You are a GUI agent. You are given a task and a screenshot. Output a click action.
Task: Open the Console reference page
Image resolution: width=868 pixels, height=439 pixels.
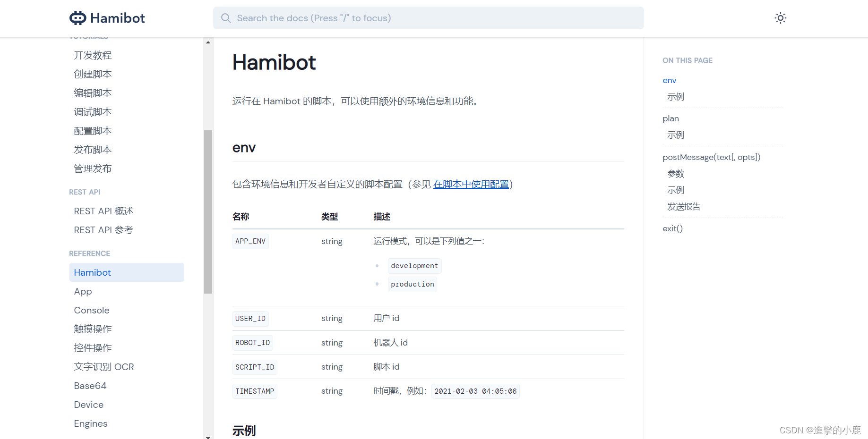point(92,310)
